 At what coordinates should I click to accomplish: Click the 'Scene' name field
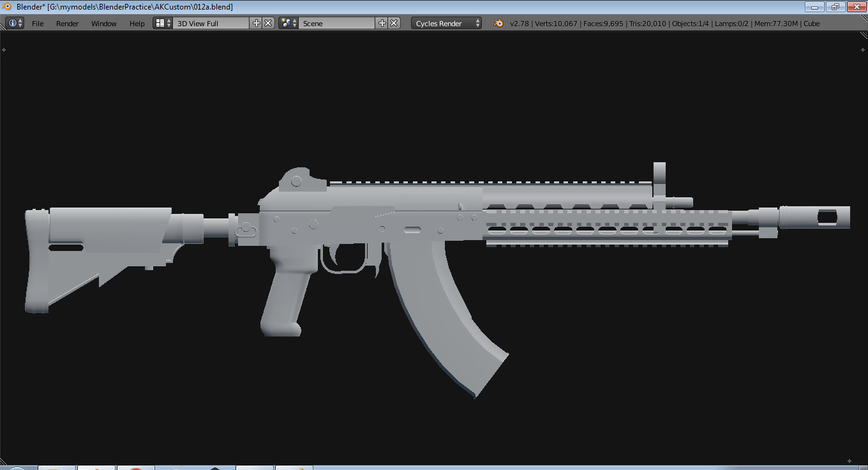coord(337,23)
